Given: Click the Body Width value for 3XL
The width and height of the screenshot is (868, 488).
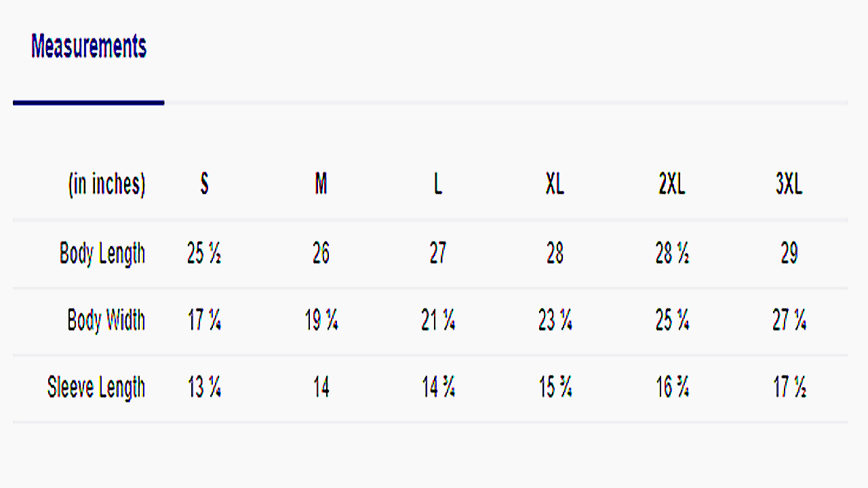Looking at the screenshot, I should (789, 321).
